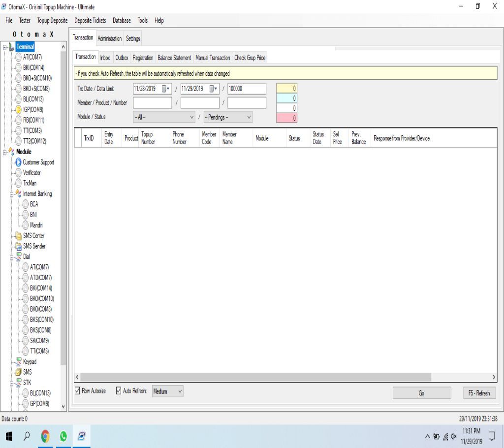Screen dimensions: 504x448
Task: Toggle the Auto Refresh checkbox
Action: tap(119, 391)
